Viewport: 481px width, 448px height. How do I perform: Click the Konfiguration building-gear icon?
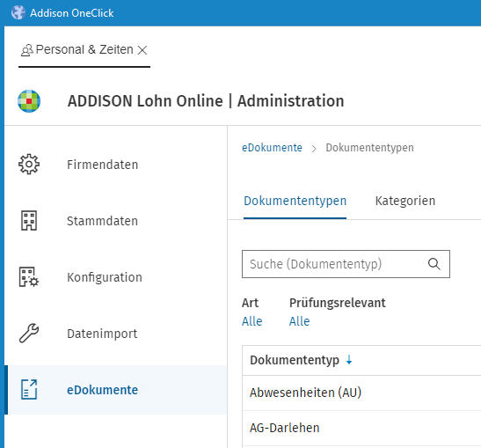click(29, 276)
